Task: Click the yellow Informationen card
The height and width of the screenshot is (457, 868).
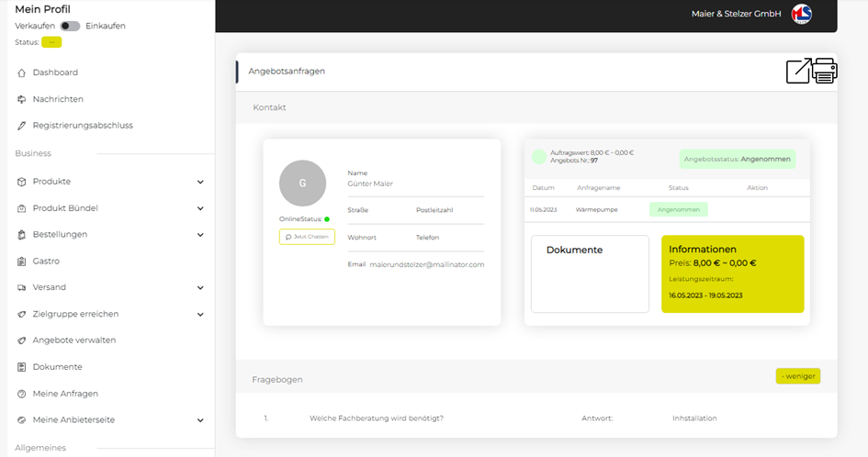Action: pos(733,273)
